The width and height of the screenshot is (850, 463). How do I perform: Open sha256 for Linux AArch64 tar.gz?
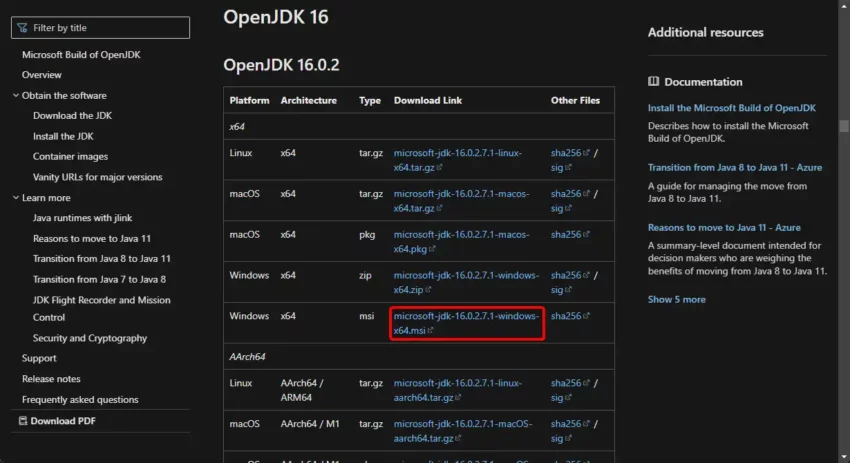click(x=570, y=383)
